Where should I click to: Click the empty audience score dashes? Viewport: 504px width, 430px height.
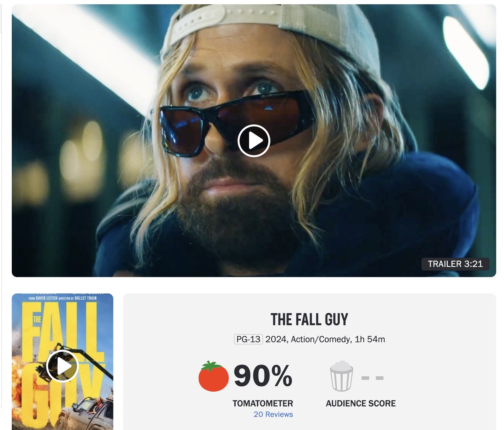[373, 378]
